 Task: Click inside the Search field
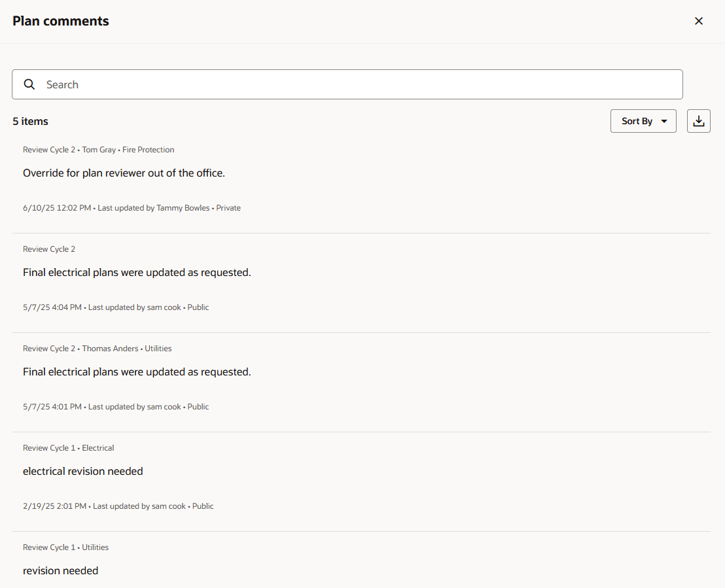[x=262, y=84]
